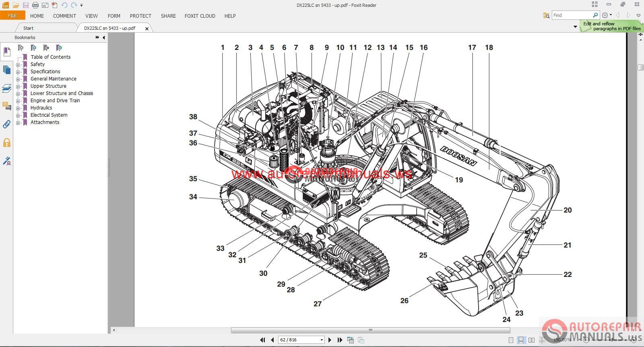644x347 pixels.
Task: Open the document tab list dropdown arrow
Action: [575, 27]
